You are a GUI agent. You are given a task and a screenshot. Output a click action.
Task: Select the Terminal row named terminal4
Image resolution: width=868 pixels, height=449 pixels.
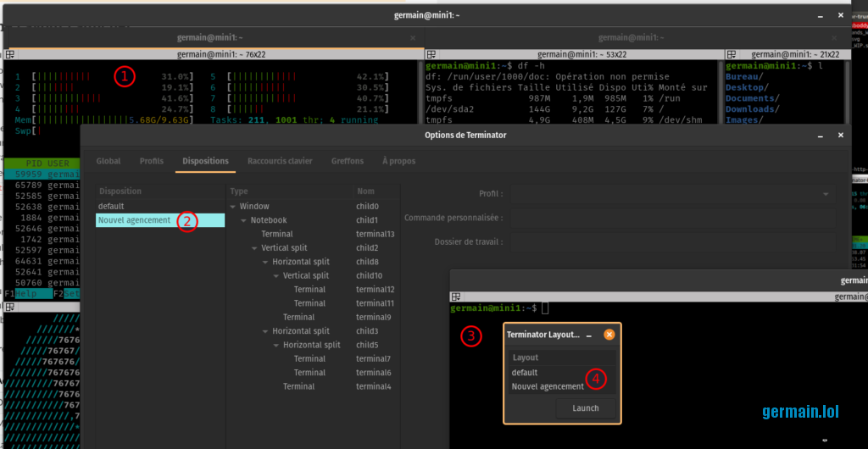(x=313, y=386)
